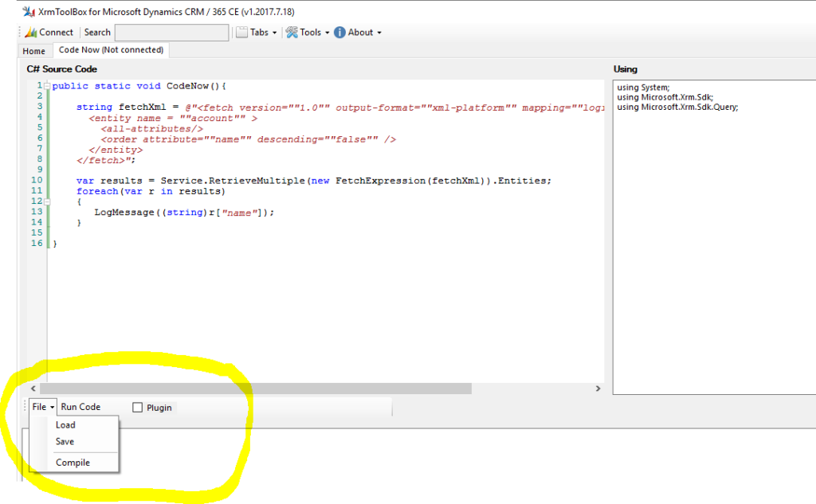This screenshot has width=816, height=504.
Task: Switch to the Home tab
Action: [x=33, y=51]
